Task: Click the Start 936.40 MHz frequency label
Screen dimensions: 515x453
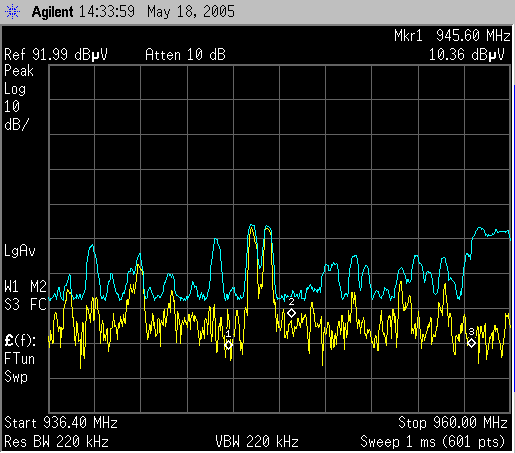Action: 61,423
